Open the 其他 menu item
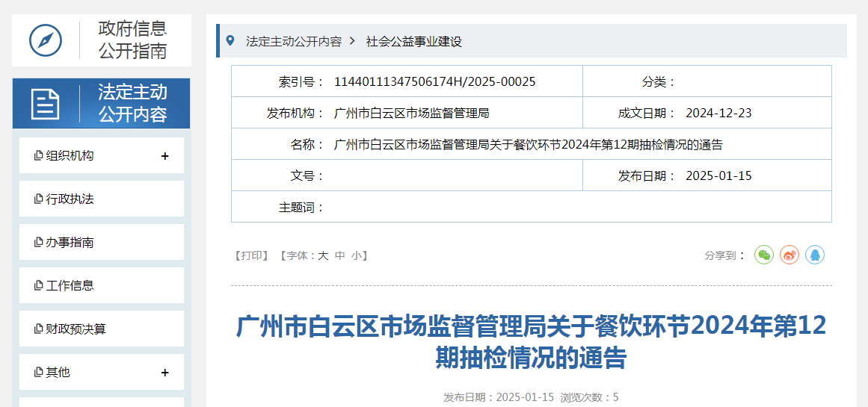 101,372
